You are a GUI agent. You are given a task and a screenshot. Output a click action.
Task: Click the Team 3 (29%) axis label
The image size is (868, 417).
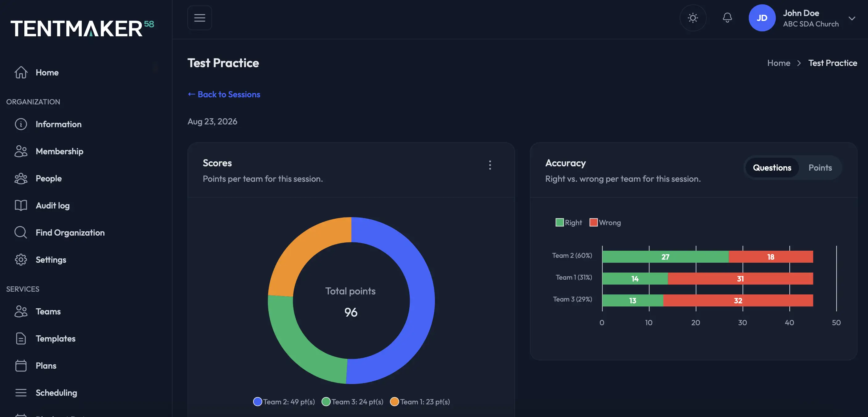coord(572,299)
